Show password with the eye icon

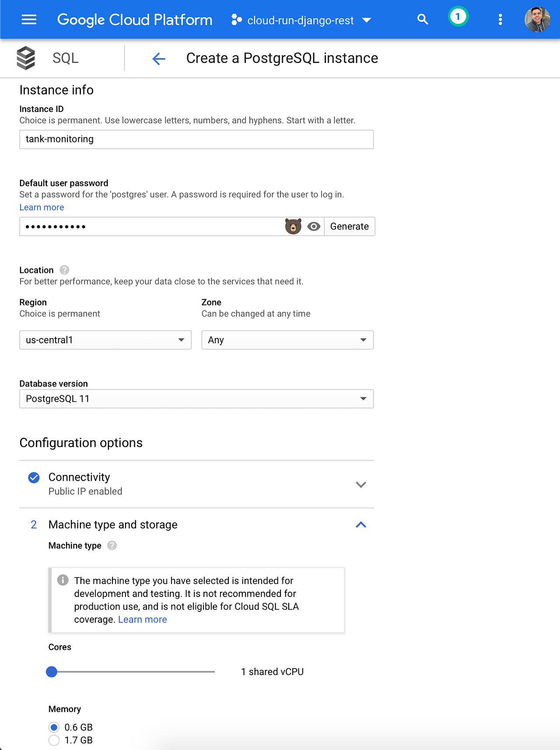[x=314, y=227]
